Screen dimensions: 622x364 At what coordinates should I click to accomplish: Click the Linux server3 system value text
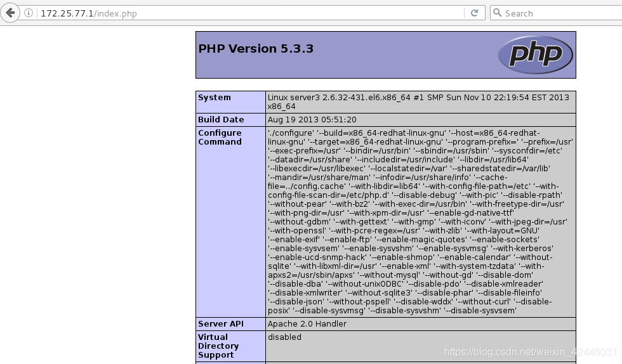pos(418,102)
